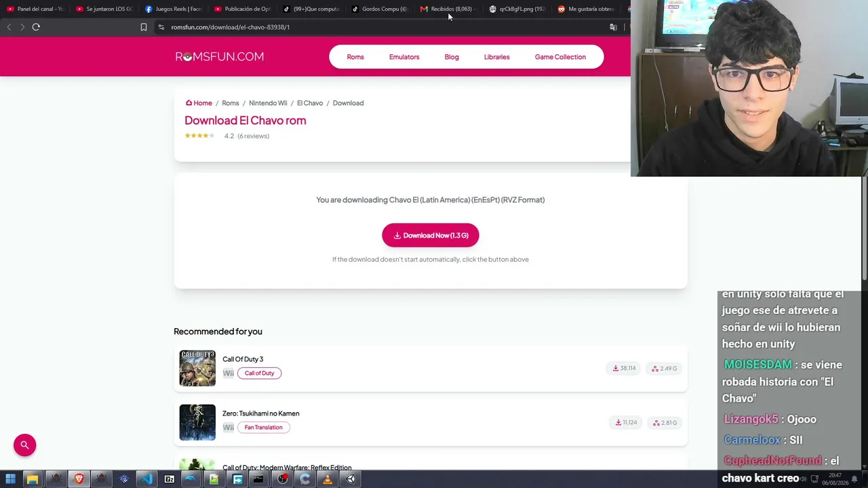Click the 2.81 G file size badge
The width and height of the screenshot is (868, 488).
pos(665,422)
